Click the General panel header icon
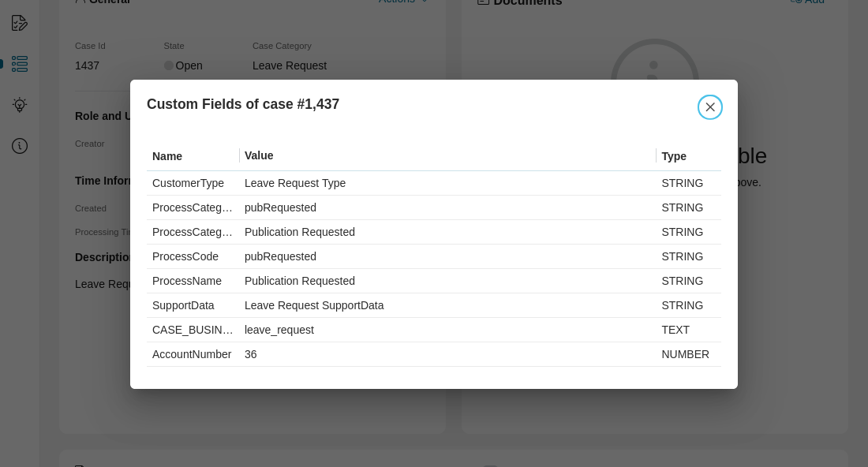The image size is (868, 467). click(x=80, y=2)
